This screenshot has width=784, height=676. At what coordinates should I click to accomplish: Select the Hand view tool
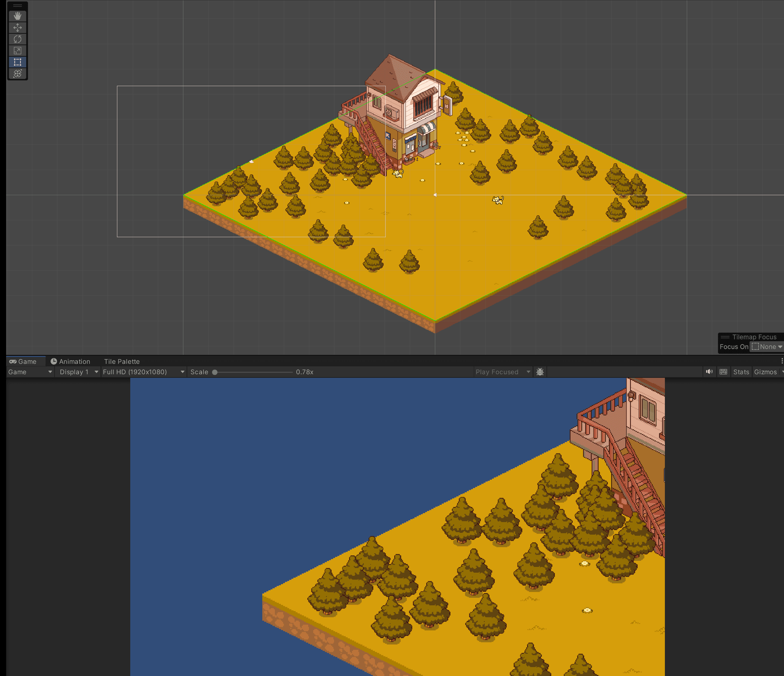pyautogui.click(x=18, y=16)
